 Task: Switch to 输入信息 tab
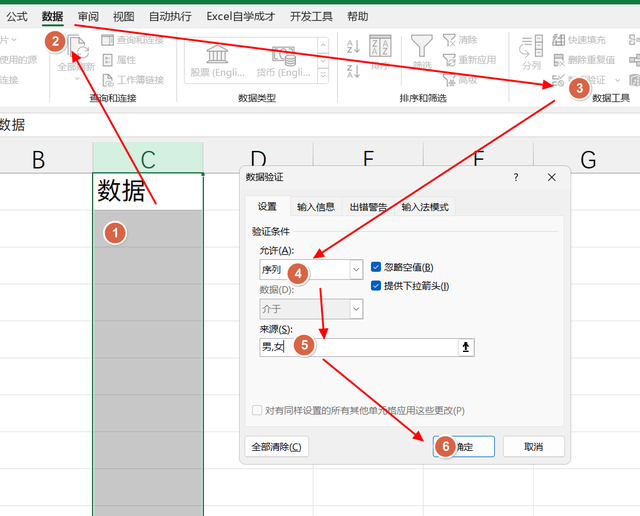[x=316, y=207]
